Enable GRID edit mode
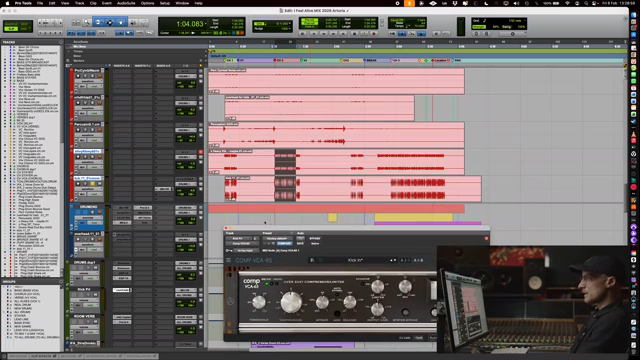The image size is (640, 360). click(24, 29)
